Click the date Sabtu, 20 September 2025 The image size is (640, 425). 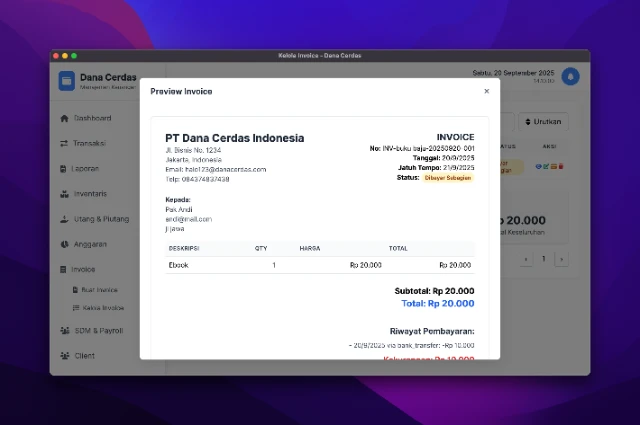pos(513,73)
